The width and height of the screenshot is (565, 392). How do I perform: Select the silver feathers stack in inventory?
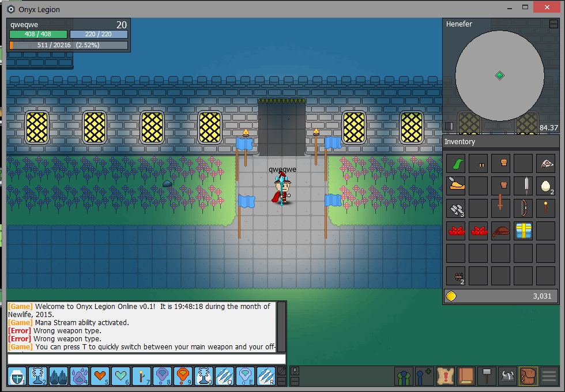click(x=456, y=209)
